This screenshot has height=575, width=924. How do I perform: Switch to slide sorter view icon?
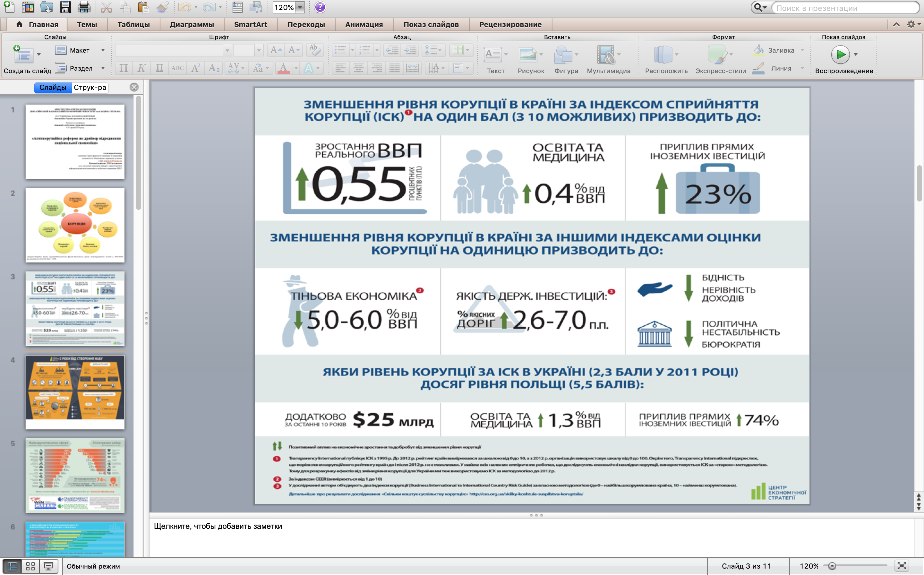(x=30, y=566)
